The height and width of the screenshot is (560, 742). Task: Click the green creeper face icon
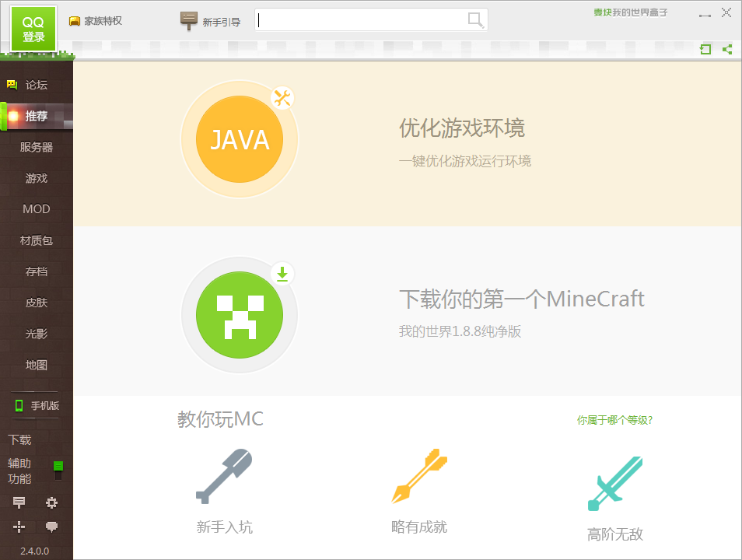pos(240,315)
